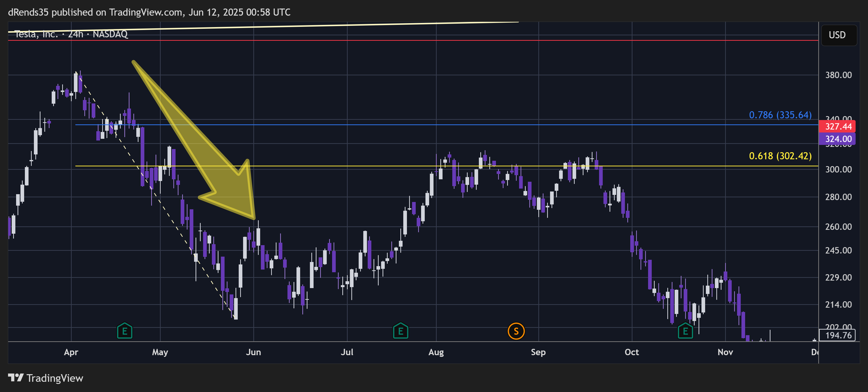Click the earnings E marker between Jul and Aug
Viewport: 868px width, 392px height.
pyautogui.click(x=401, y=331)
